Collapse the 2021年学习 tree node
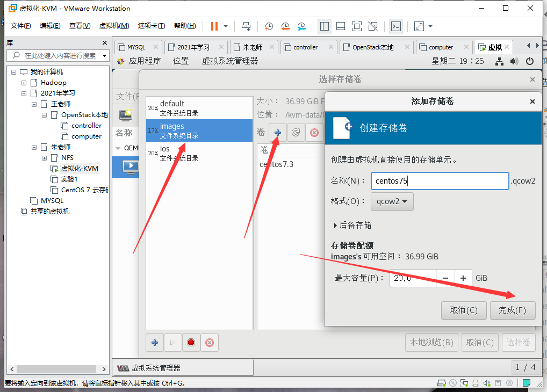 pyautogui.click(x=24, y=93)
